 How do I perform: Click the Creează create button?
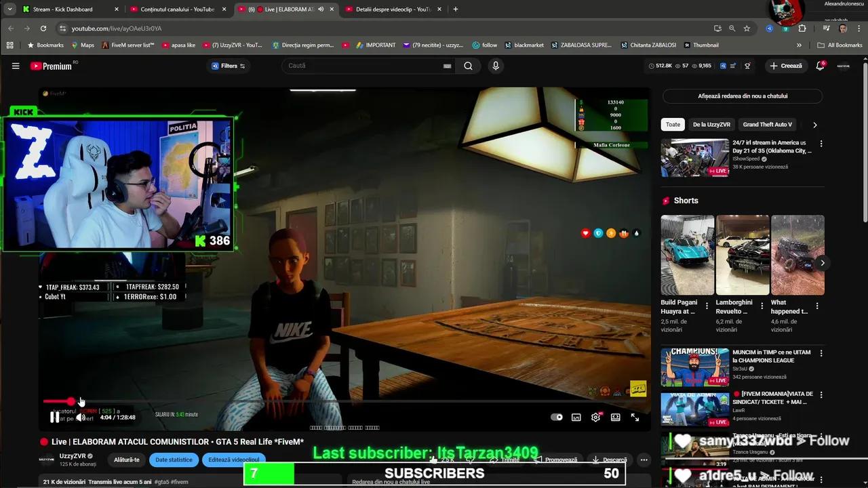(785, 66)
